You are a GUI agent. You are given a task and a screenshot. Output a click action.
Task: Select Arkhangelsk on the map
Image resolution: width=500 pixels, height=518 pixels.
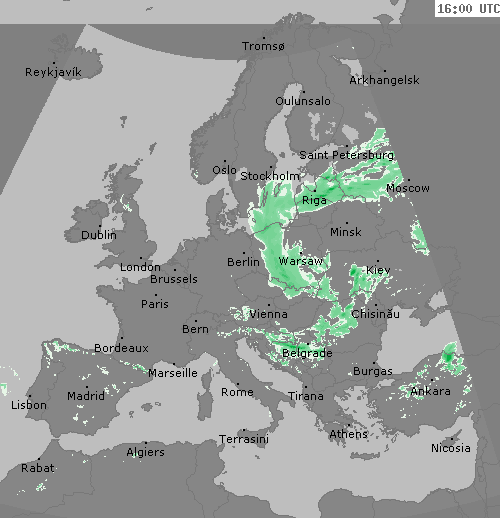(x=384, y=80)
